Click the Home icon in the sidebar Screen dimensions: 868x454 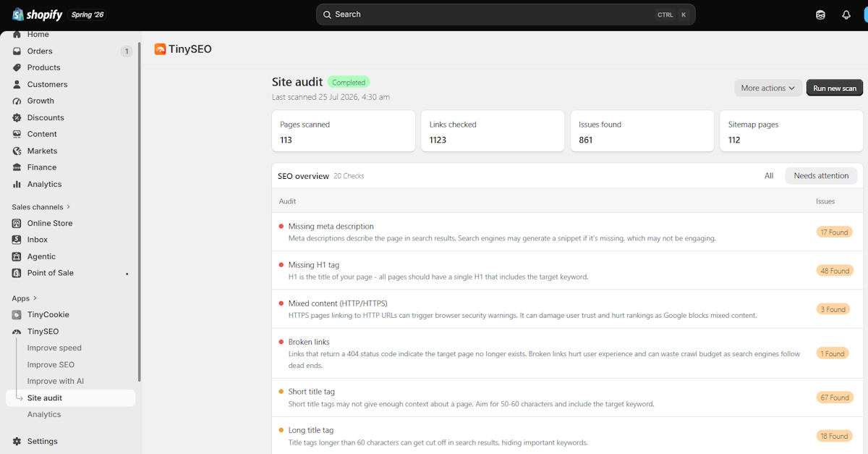(x=17, y=35)
